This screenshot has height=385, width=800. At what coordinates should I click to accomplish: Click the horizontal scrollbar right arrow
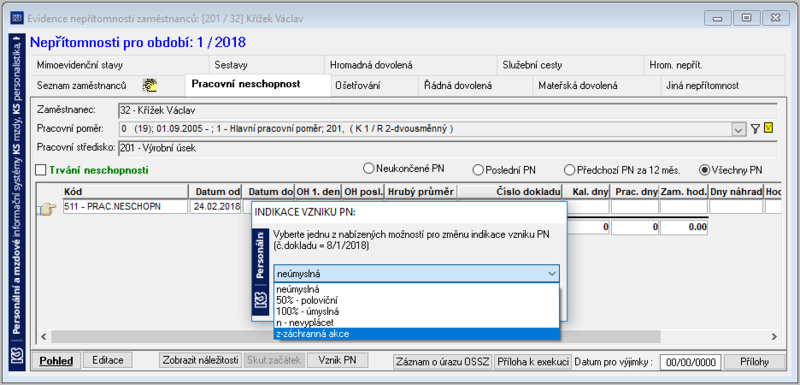(x=774, y=337)
